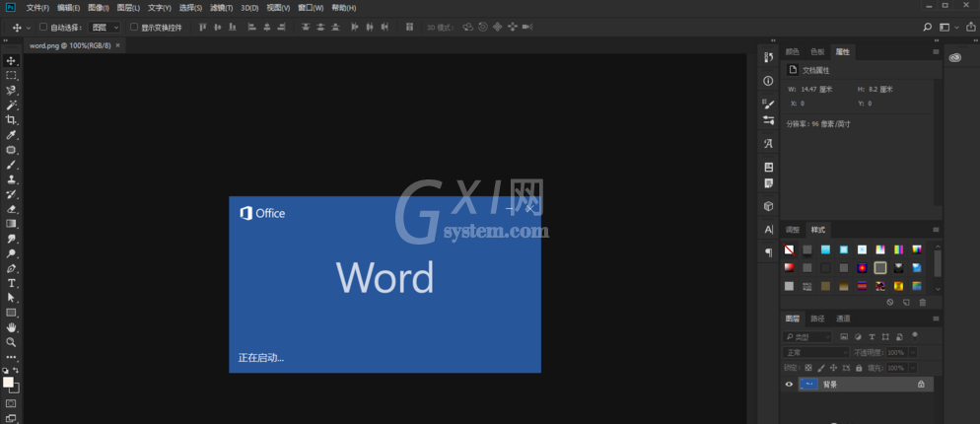Viewport: 980px width, 424px height.
Task: Click the 分辨率: 96 像素/英寸 text
Action: 818,124
